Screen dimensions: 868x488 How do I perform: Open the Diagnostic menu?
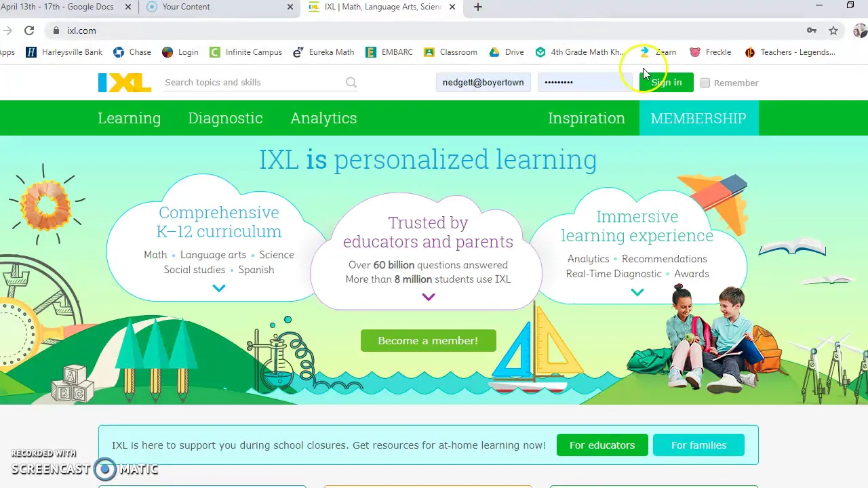click(225, 118)
